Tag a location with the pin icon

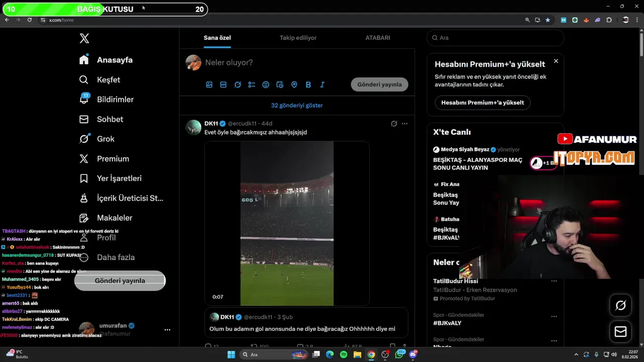pyautogui.click(x=294, y=84)
